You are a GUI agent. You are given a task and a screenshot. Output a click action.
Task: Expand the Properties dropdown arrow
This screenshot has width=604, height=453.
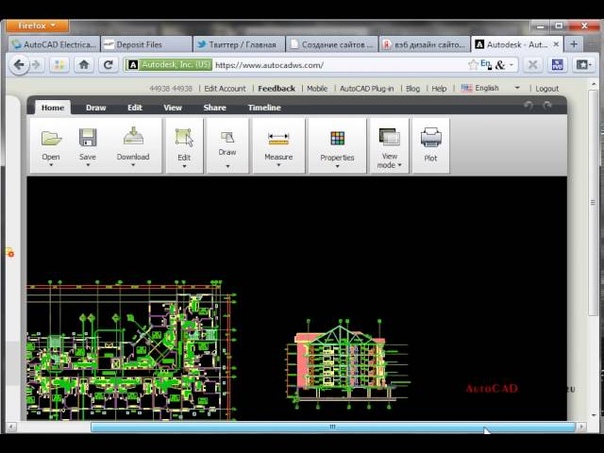pos(337,166)
